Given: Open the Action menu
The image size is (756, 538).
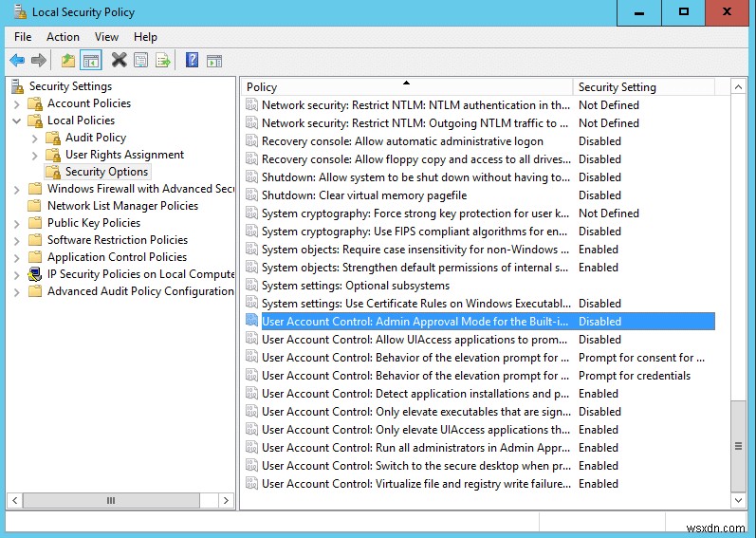Looking at the screenshot, I should pyautogui.click(x=63, y=37).
